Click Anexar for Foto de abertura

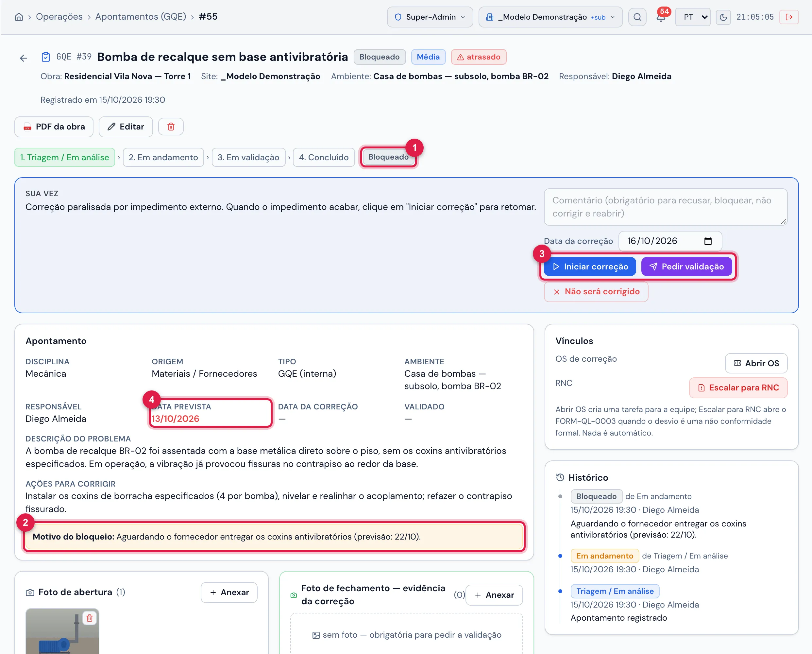229,592
